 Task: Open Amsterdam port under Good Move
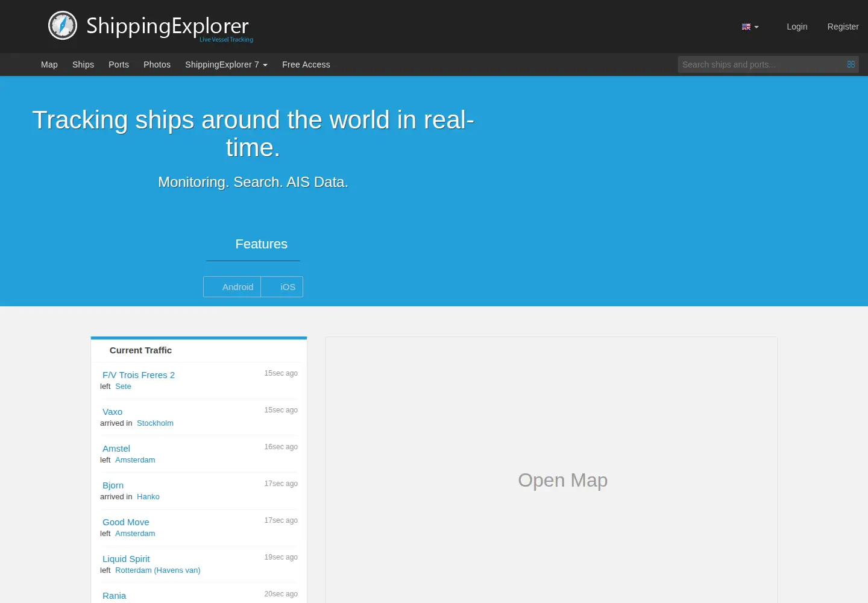point(135,534)
